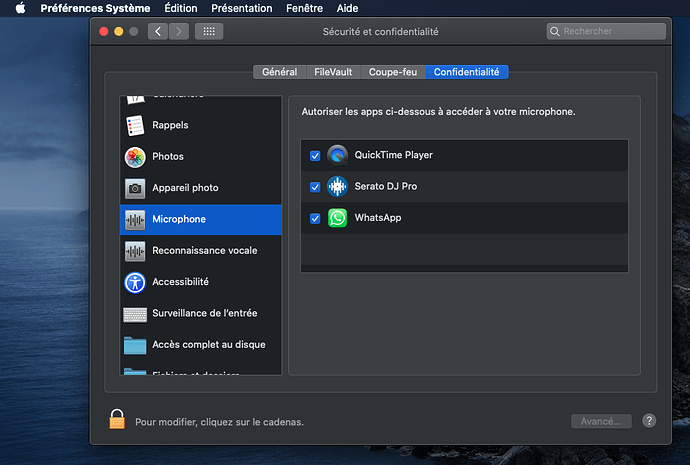690x465 pixels.
Task: Select the Microphone waveform icon
Action: point(135,220)
